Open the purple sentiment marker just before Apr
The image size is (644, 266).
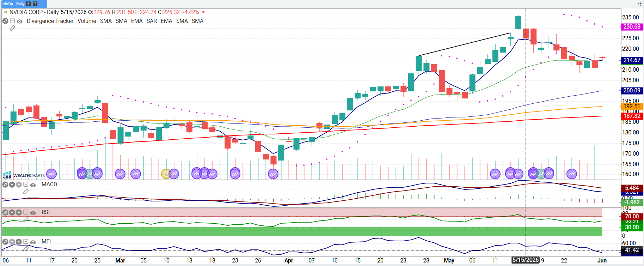coord(273,174)
